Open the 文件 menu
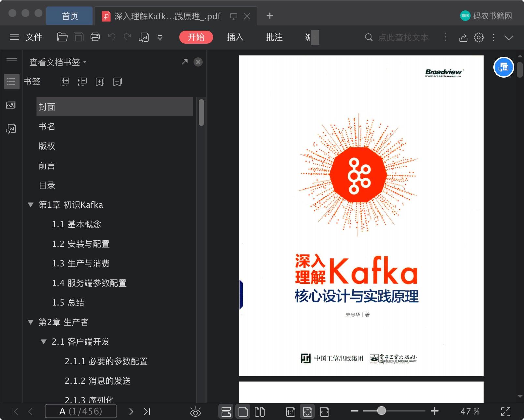This screenshot has width=524, height=420. pos(34,37)
